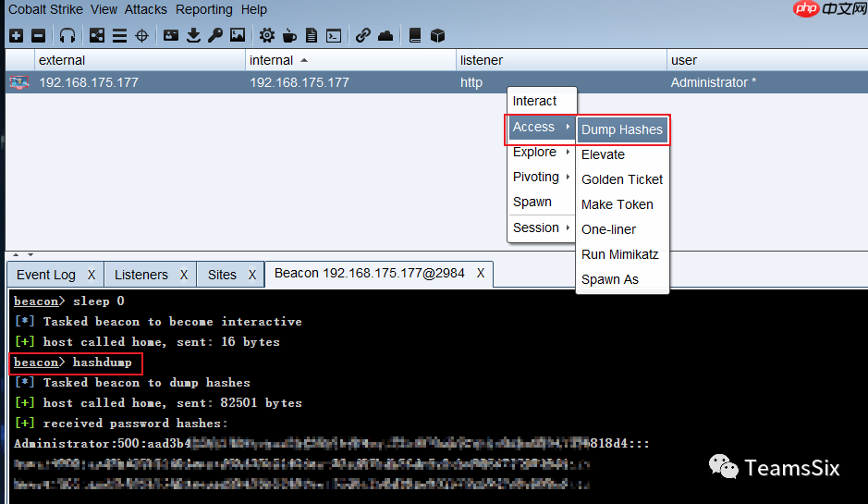
Task: Close the Event Log tab
Action: tap(92, 275)
